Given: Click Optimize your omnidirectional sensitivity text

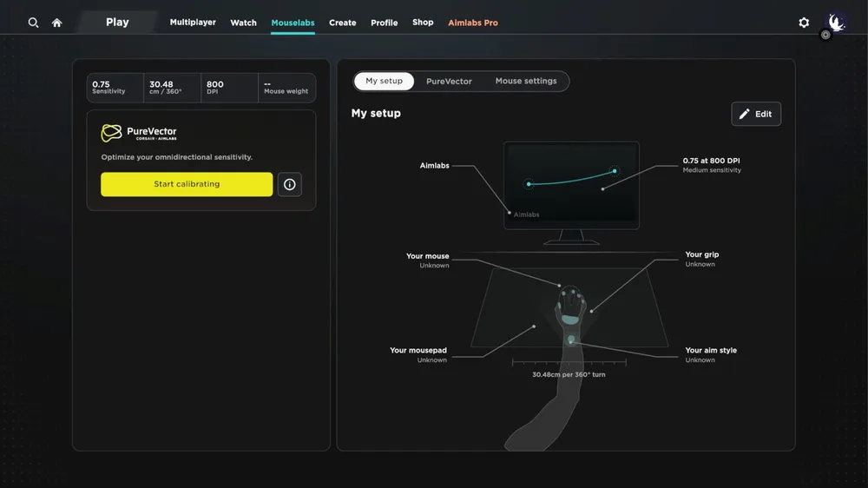Looking at the screenshot, I should [176, 157].
